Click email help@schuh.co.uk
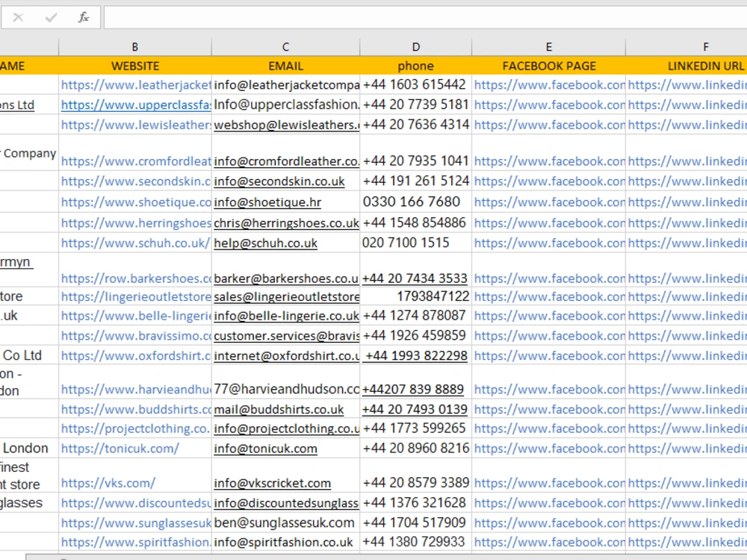 point(265,243)
